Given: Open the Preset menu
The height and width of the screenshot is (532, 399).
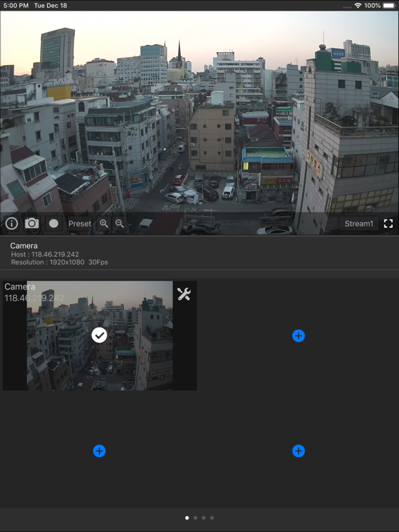Looking at the screenshot, I should point(80,224).
